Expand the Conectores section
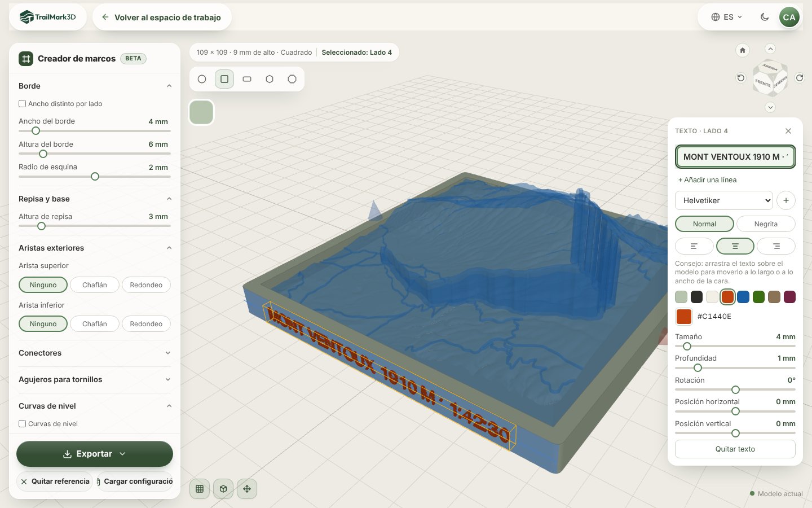812x508 pixels. 95,353
